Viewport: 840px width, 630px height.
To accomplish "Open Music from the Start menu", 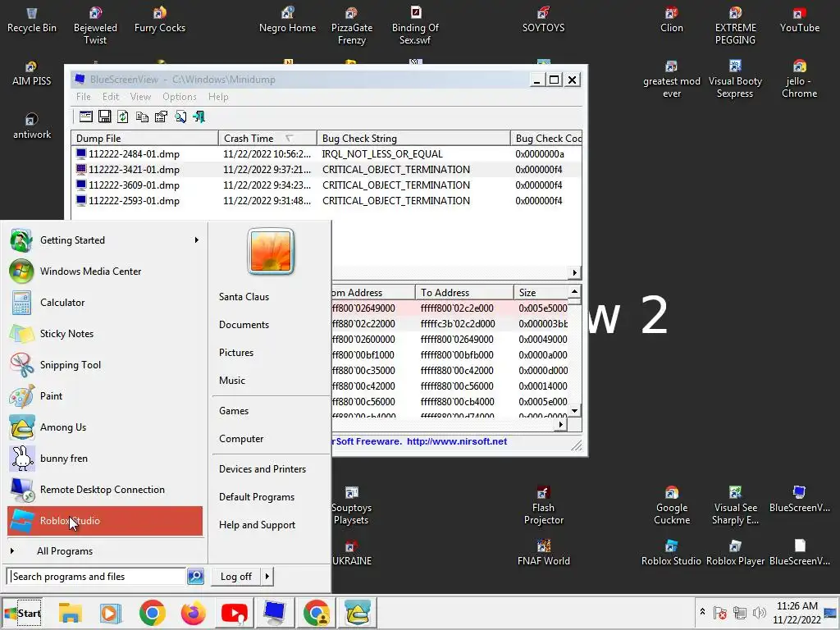I will coord(232,381).
